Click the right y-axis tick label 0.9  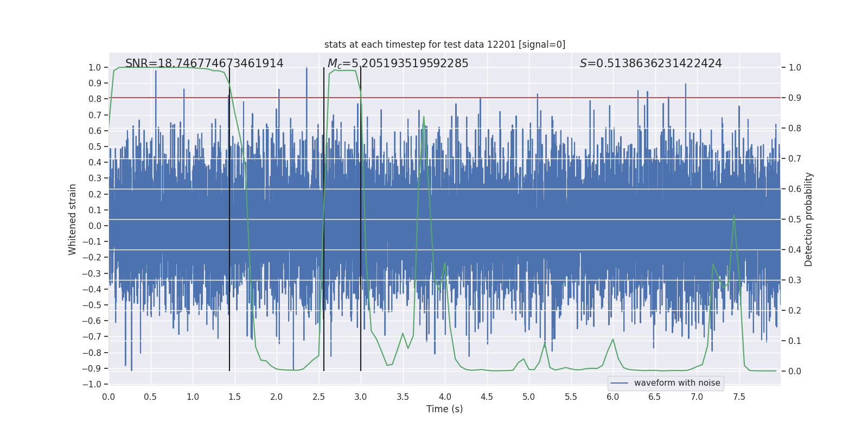[x=795, y=98]
